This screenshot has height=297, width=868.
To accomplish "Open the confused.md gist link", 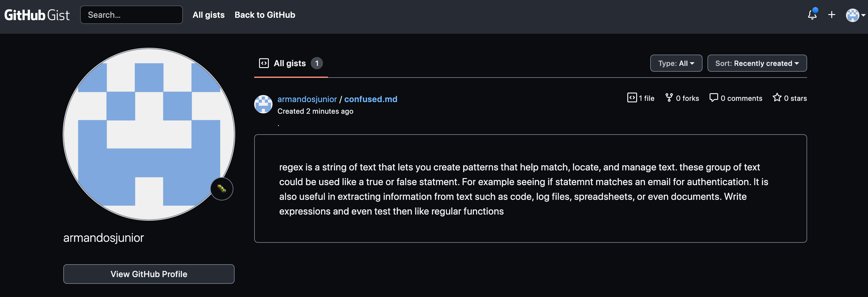I will pyautogui.click(x=370, y=99).
